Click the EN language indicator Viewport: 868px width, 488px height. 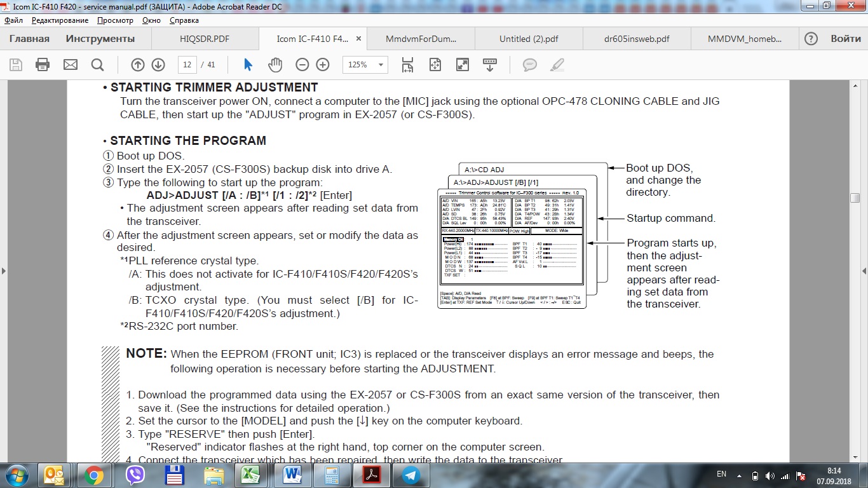click(x=721, y=474)
